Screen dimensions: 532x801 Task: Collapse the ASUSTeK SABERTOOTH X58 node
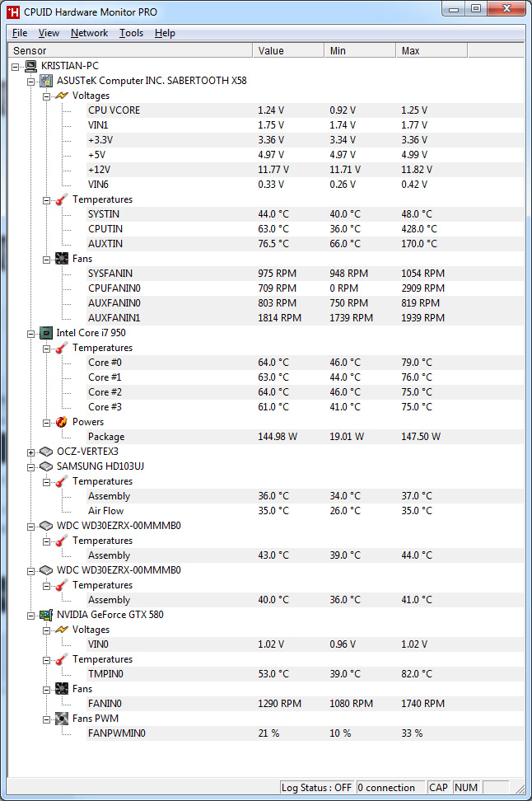click(x=30, y=82)
